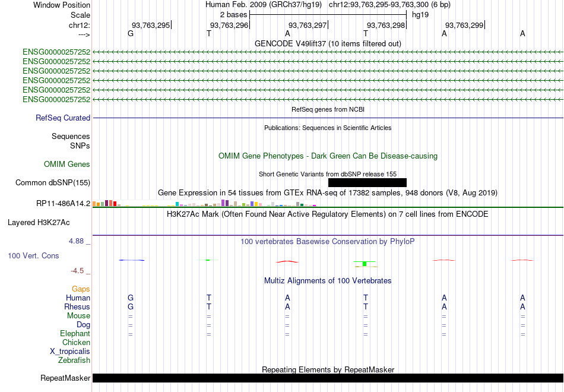Click the chr12: ruler label

coord(79,25)
